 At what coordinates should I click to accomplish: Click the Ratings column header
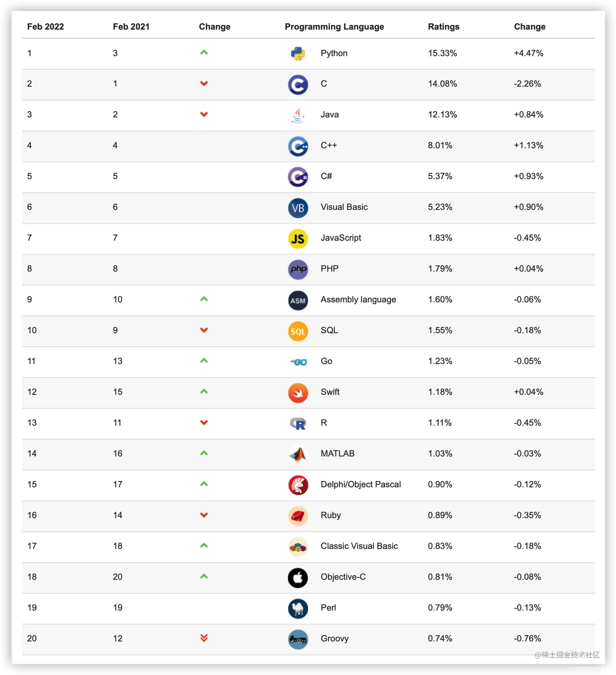pos(443,27)
